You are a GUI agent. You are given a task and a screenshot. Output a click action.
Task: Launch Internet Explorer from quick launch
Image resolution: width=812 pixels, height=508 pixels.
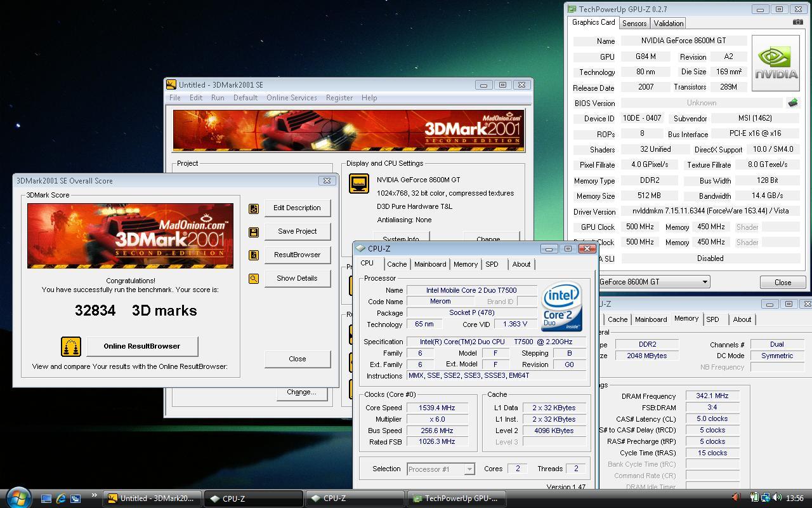(x=61, y=498)
